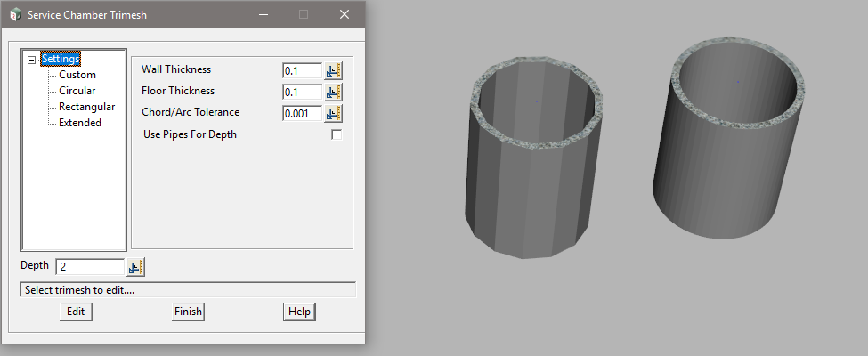868x356 pixels.
Task: Click the Chord/Arc Tolerance measure icon
Action: (334, 113)
